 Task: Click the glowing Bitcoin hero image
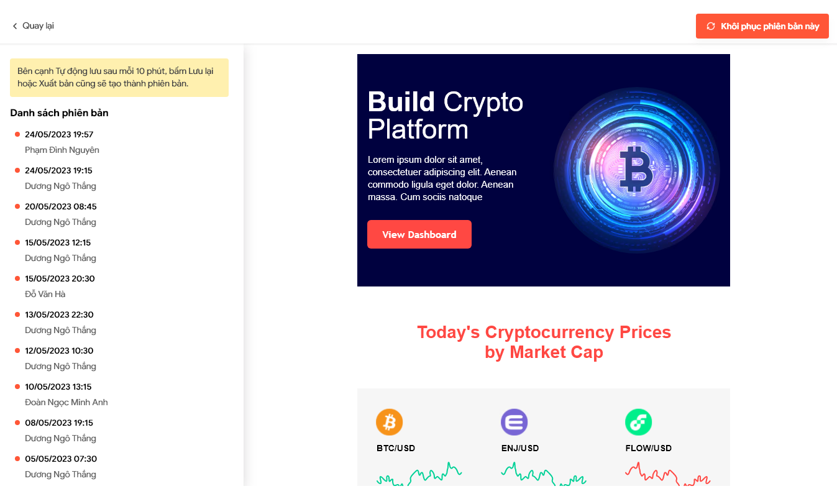pos(637,170)
